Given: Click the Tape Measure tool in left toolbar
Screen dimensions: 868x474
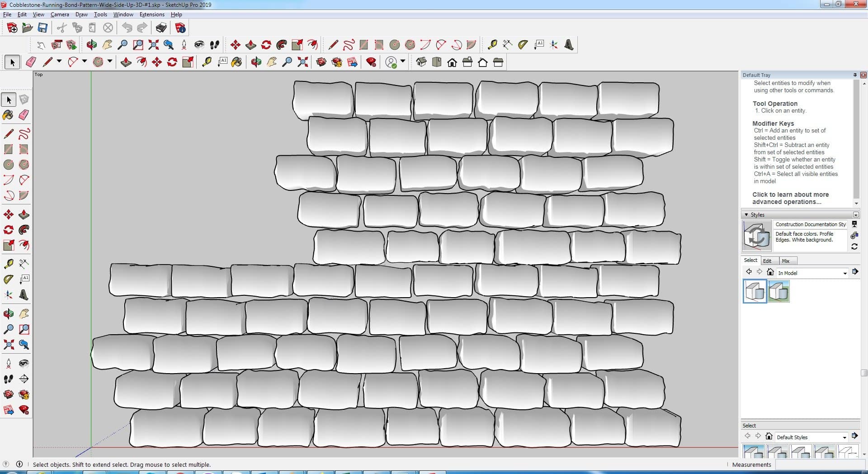Looking at the screenshot, I should pyautogui.click(x=8, y=264).
